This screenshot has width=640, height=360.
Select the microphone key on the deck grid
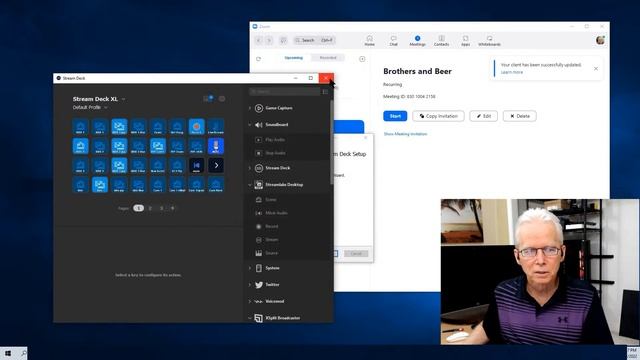[x=216, y=146]
